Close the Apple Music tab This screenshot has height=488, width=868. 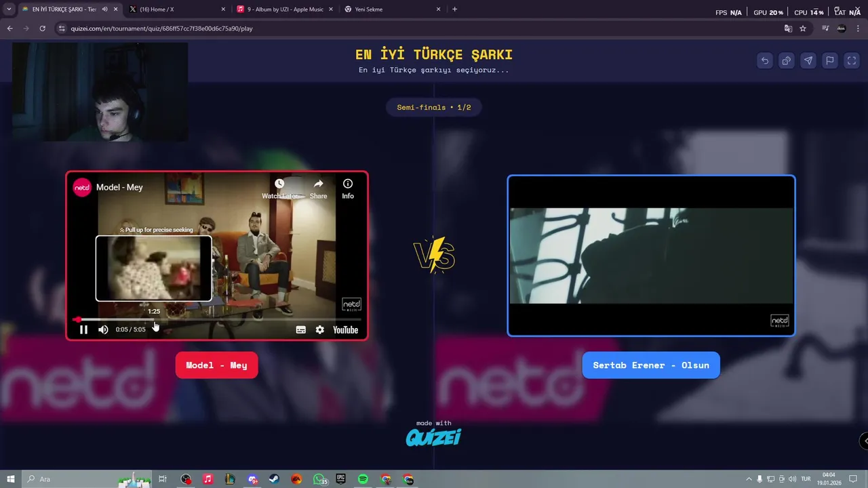click(x=331, y=9)
